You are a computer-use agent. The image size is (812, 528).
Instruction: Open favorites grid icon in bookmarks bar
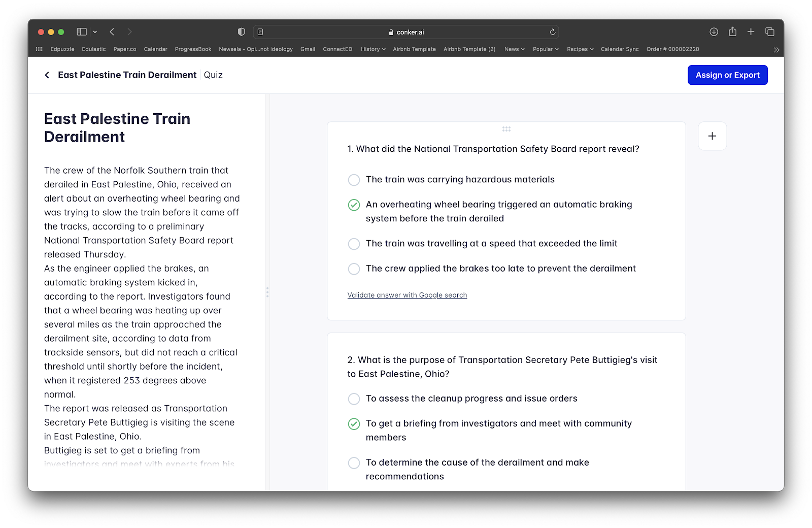point(39,49)
